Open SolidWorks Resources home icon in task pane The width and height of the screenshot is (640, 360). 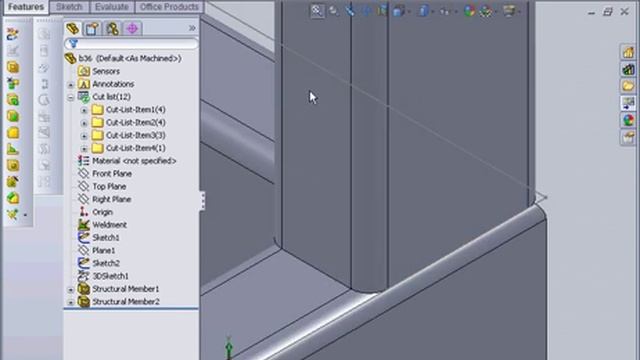coord(628,52)
